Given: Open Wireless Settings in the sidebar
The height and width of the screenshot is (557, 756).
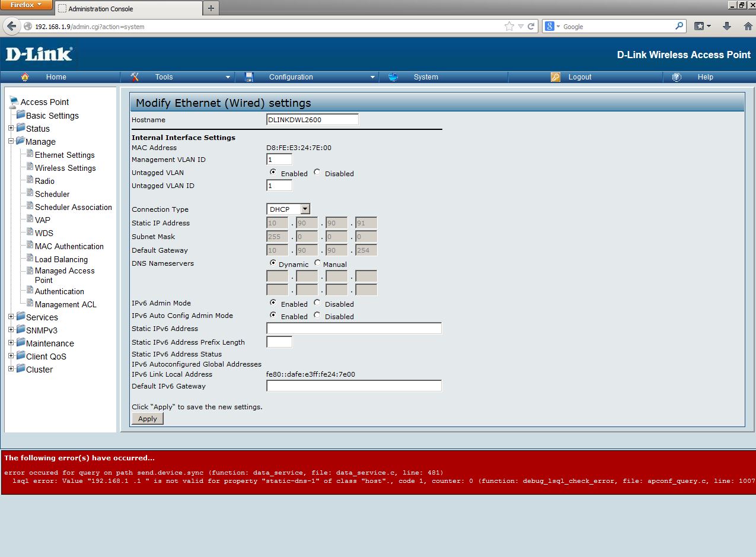Looking at the screenshot, I should pyautogui.click(x=65, y=168).
